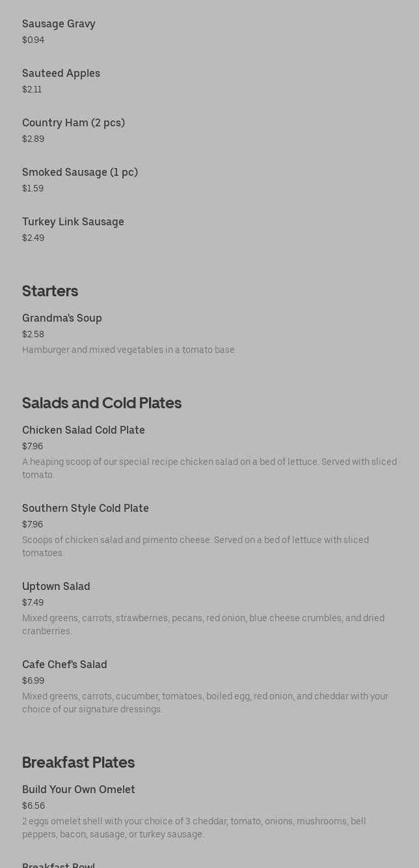Select Build Your Own Omelet
This screenshot has height=868, width=419.
pos(79,790)
